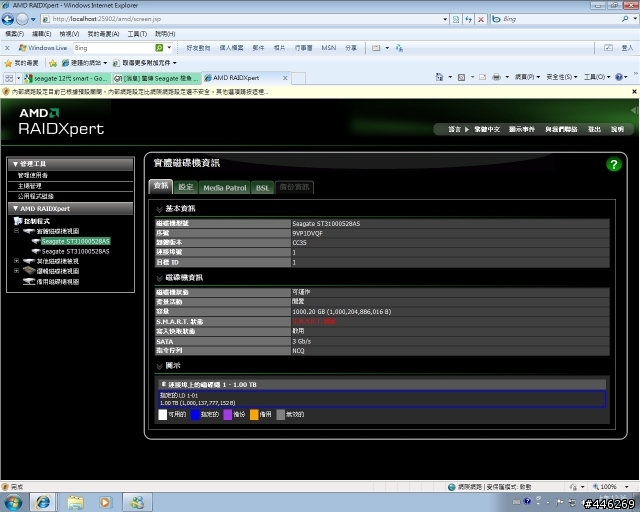Stop loading with the red X icon

(481, 19)
